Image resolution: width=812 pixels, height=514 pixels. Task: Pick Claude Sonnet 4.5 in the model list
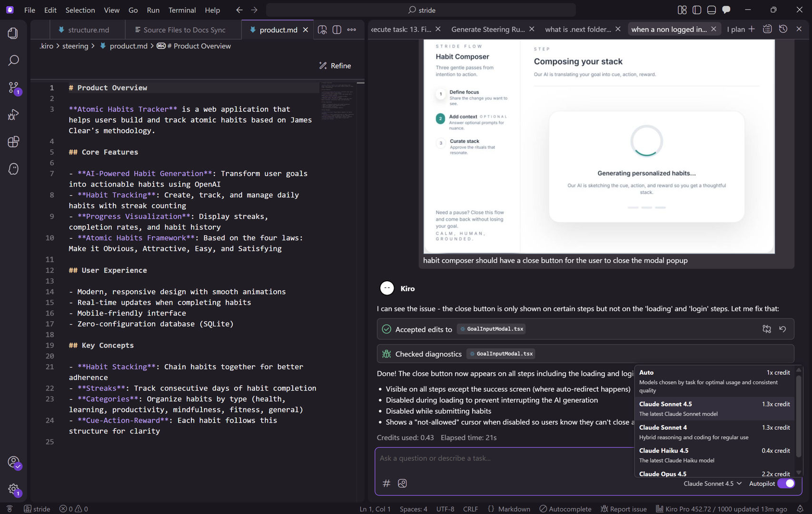714,408
